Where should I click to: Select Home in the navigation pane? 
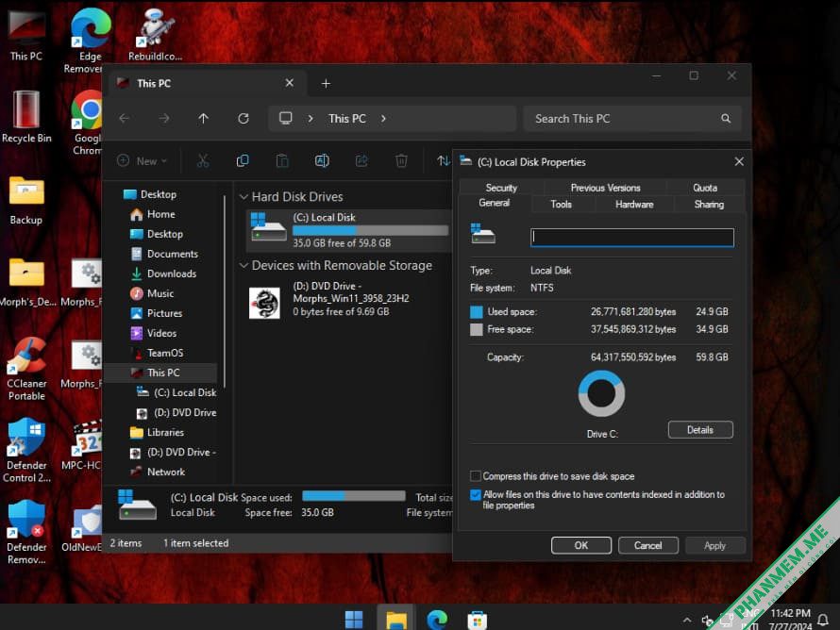(x=161, y=214)
